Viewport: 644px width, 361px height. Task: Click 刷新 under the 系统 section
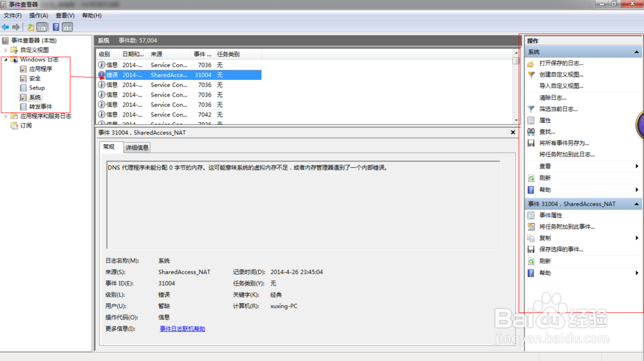click(x=545, y=178)
